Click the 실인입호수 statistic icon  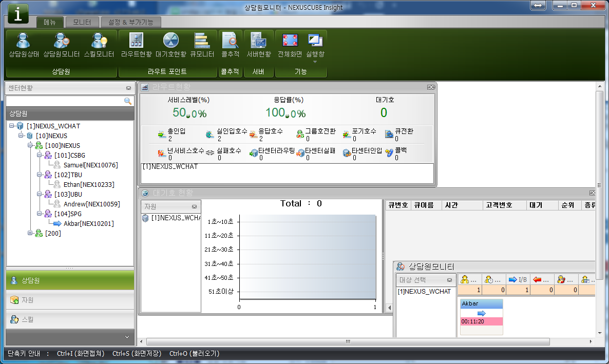click(210, 135)
